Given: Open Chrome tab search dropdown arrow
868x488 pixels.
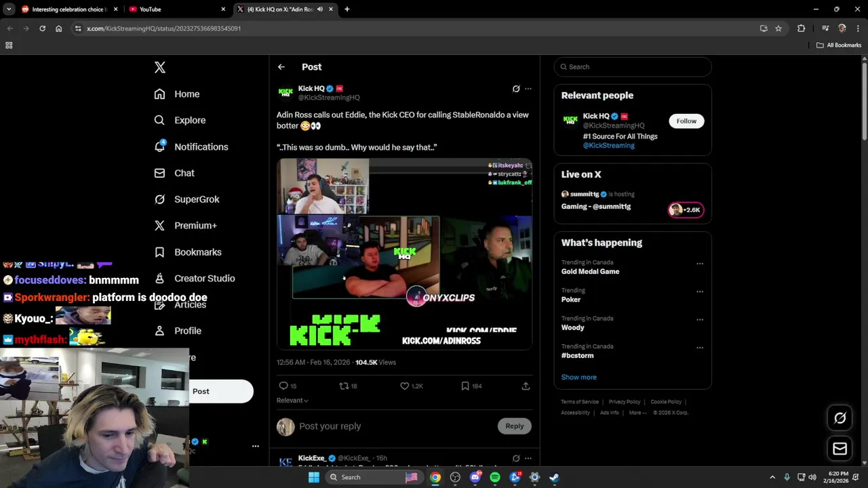Looking at the screenshot, I should 9,9.
